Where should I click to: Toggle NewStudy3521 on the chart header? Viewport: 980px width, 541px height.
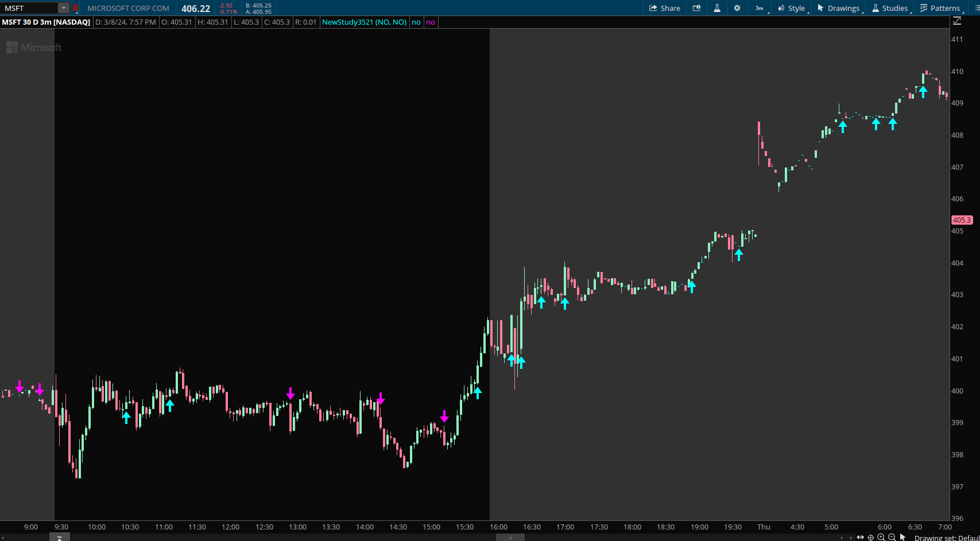click(x=364, y=22)
